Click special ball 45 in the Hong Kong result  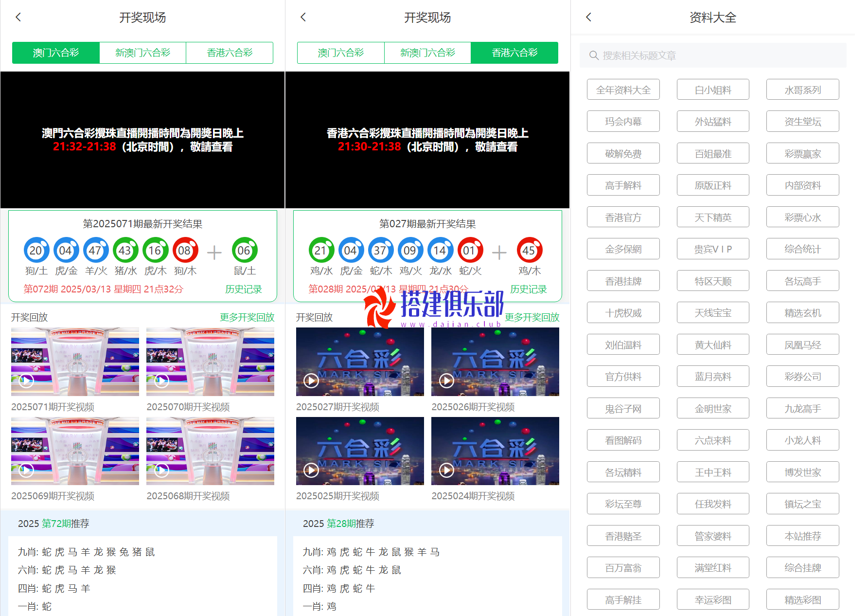[530, 250]
